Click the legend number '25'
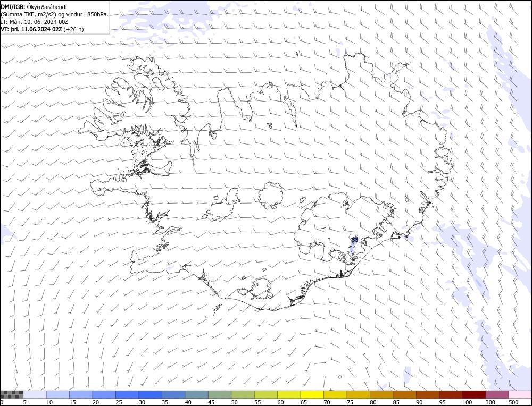 [x=119, y=402]
